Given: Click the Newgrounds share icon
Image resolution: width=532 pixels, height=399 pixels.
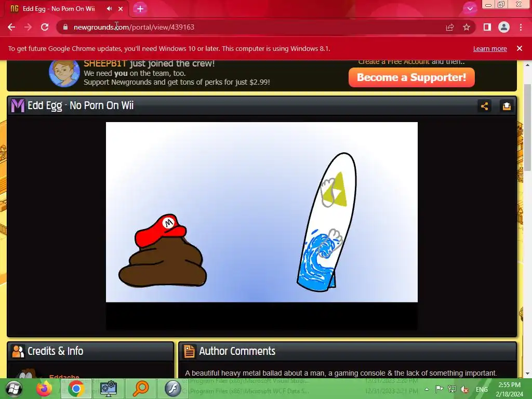Looking at the screenshot, I should pyautogui.click(x=485, y=106).
